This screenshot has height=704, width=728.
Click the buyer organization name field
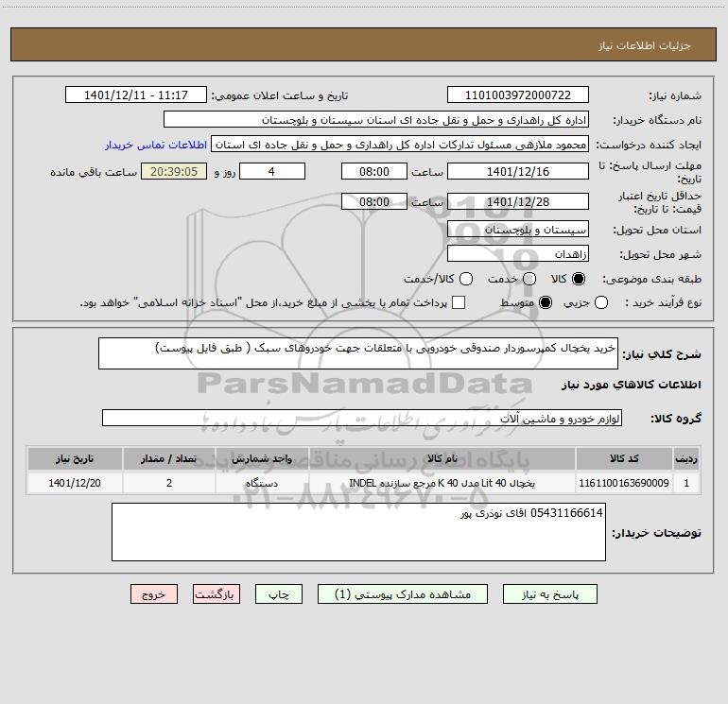coord(376,120)
